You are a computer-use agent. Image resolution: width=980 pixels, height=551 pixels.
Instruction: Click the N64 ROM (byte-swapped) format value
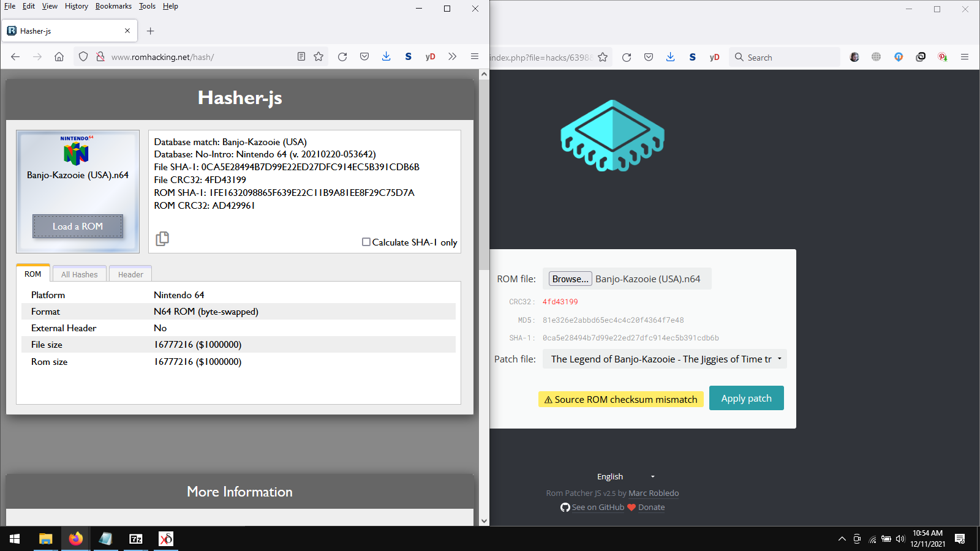pos(206,312)
